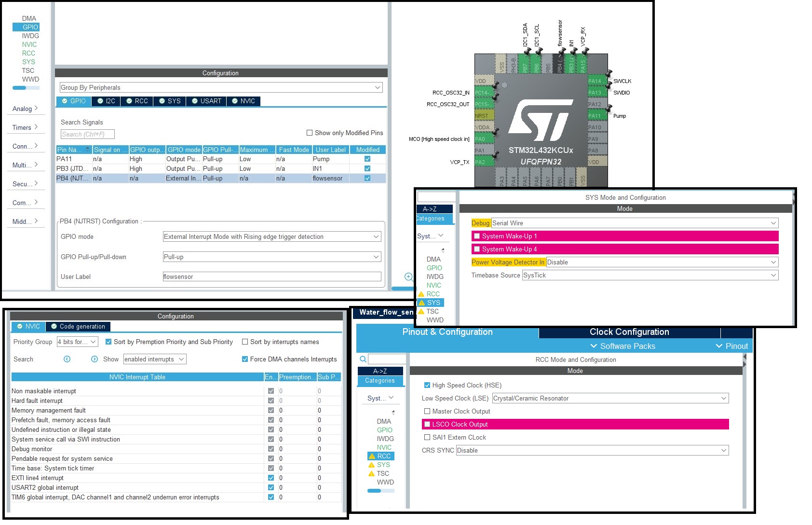The width and height of the screenshot is (812, 525).
Task: Click the grey PA10 pin on the chip
Action: click(x=597, y=127)
